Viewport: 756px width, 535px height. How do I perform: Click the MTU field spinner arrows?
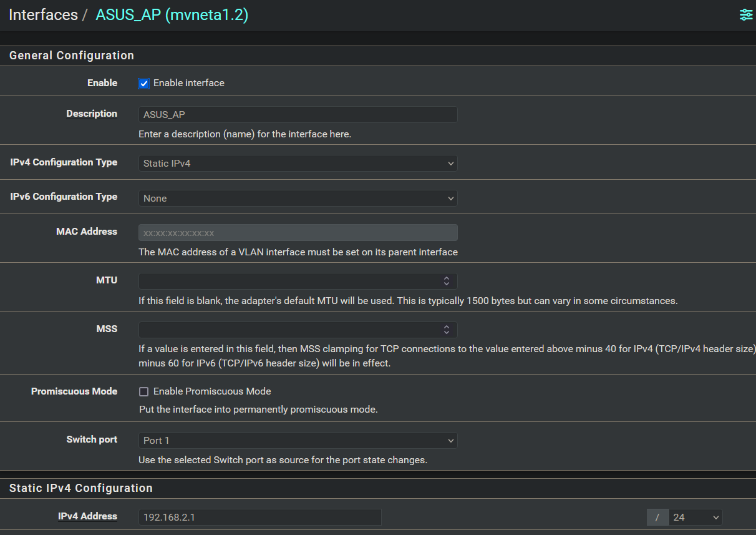coord(447,281)
